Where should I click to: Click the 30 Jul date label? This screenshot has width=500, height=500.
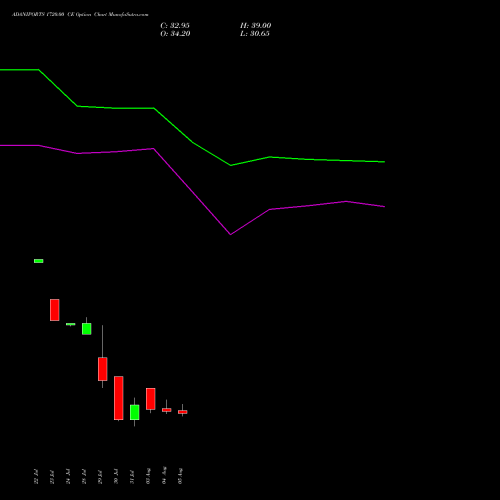(x=116, y=477)
